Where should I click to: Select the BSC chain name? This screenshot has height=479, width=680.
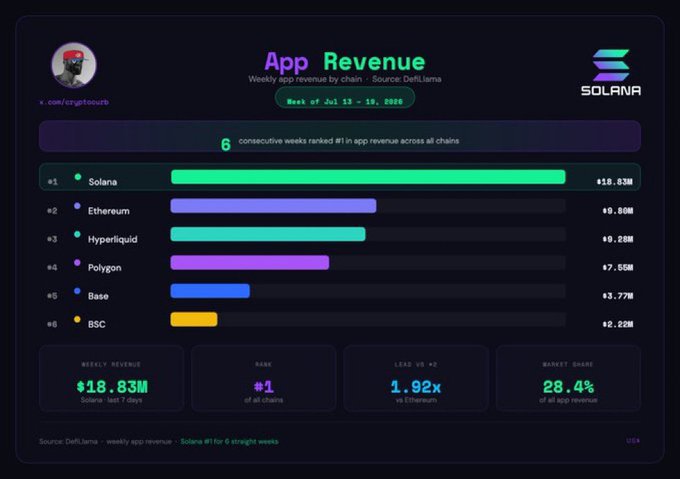(96, 324)
